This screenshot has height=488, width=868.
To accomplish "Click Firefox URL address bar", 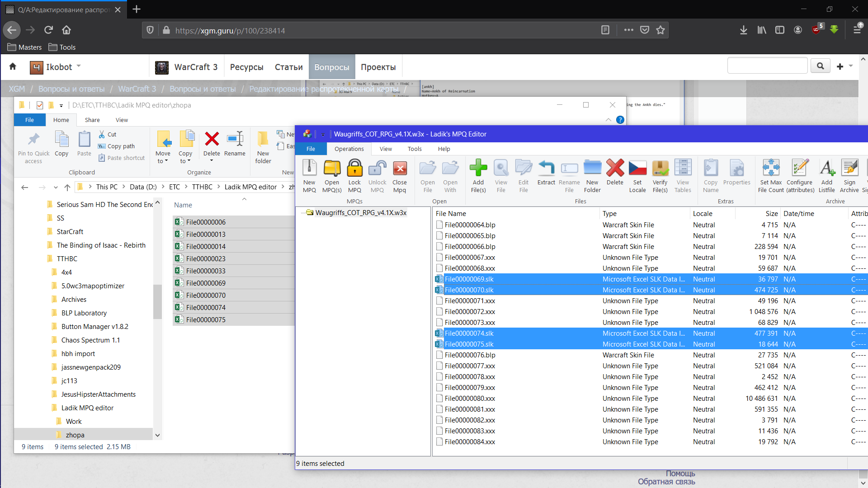I will coord(383,30).
